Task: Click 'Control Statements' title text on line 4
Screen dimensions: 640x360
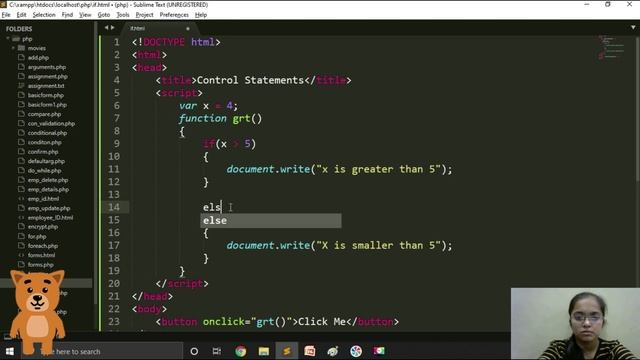Action: [x=250, y=80]
